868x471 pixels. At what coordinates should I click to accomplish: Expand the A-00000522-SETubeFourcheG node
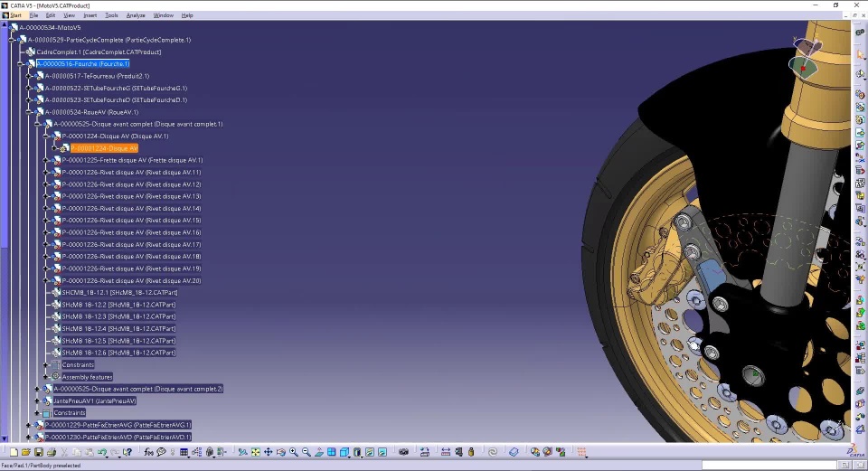click(29, 88)
